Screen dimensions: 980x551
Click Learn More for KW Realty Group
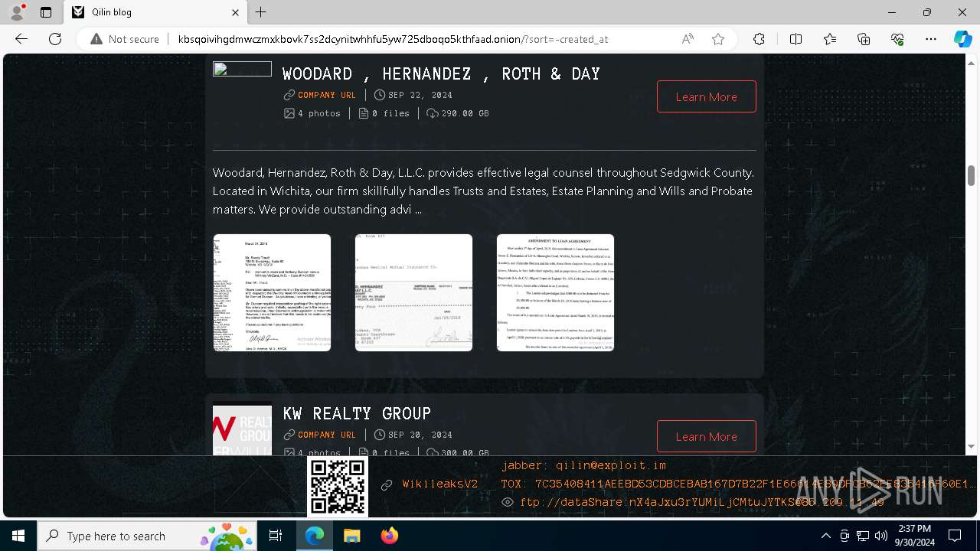click(x=706, y=436)
